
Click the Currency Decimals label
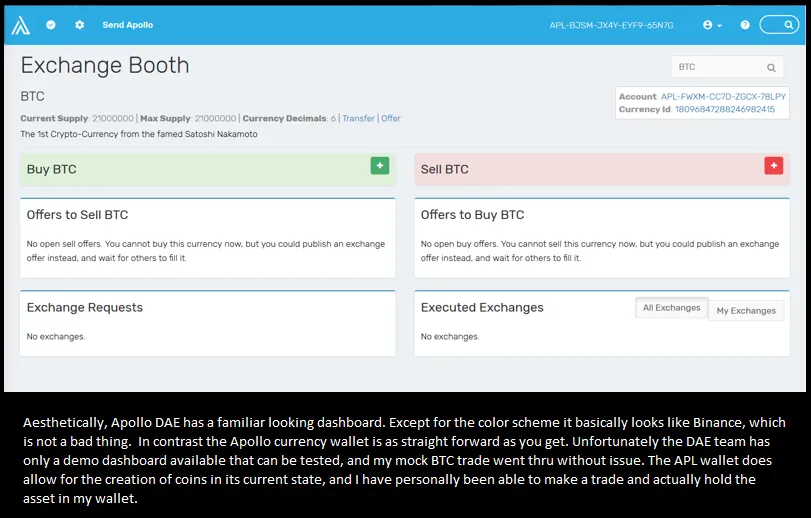[285, 118]
